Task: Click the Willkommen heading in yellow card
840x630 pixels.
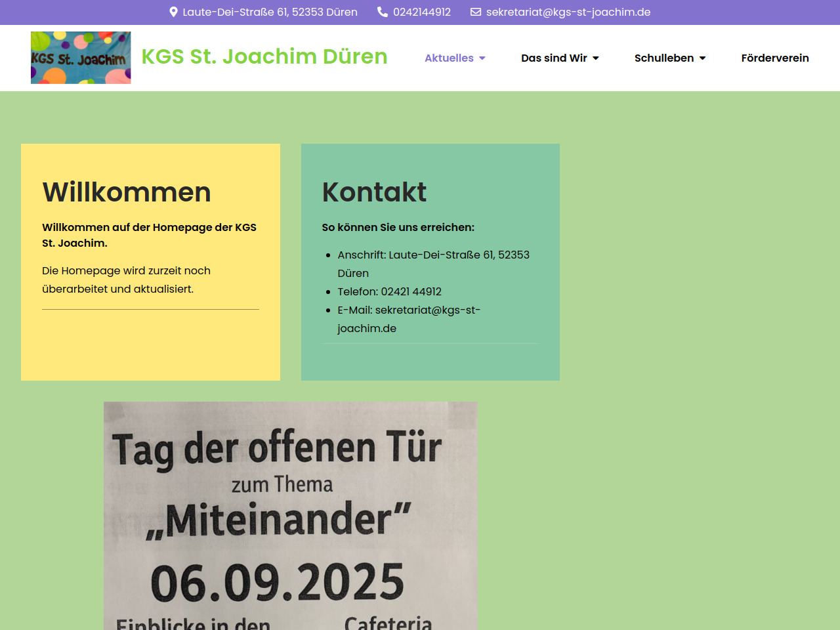Action: 127,192
